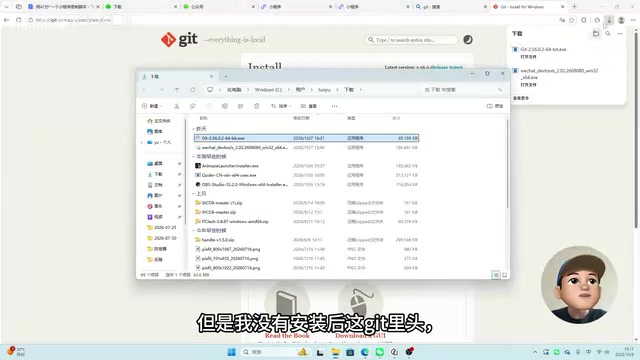The image size is (640, 360).
Task: Collapse the 昨天 group in file list
Action: pyautogui.click(x=193, y=129)
